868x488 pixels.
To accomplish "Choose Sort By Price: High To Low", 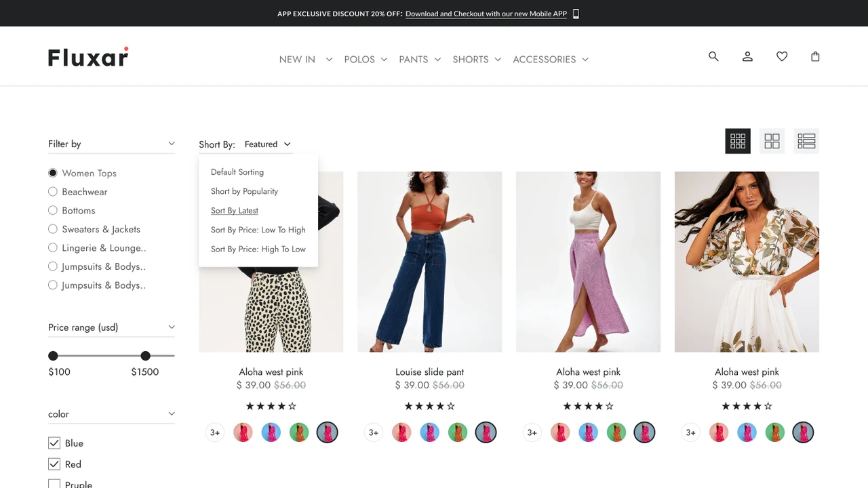I will pyautogui.click(x=258, y=249).
